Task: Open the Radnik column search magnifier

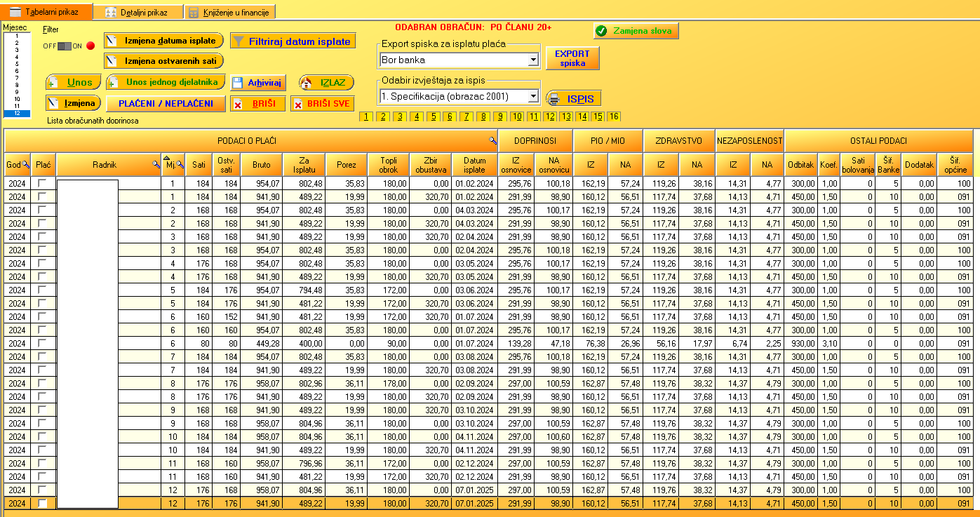Action: pyautogui.click(x=156, y=165)
